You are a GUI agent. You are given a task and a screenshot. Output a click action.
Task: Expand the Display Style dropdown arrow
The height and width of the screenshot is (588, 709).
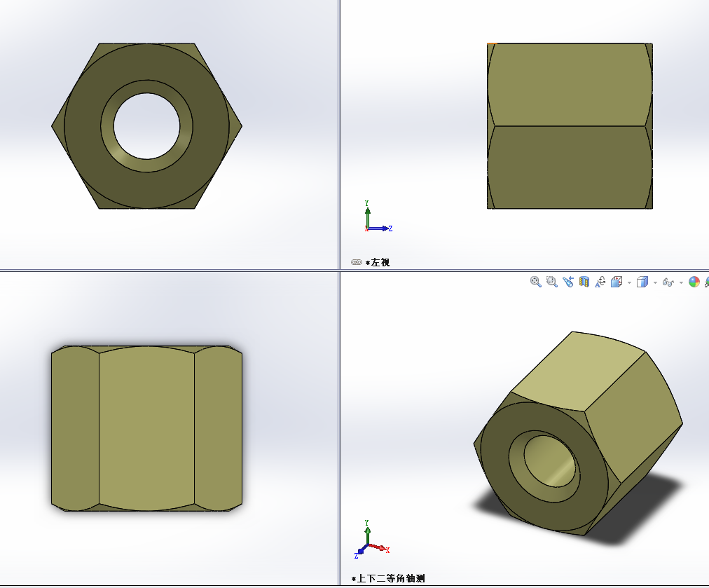coord(655,283)
